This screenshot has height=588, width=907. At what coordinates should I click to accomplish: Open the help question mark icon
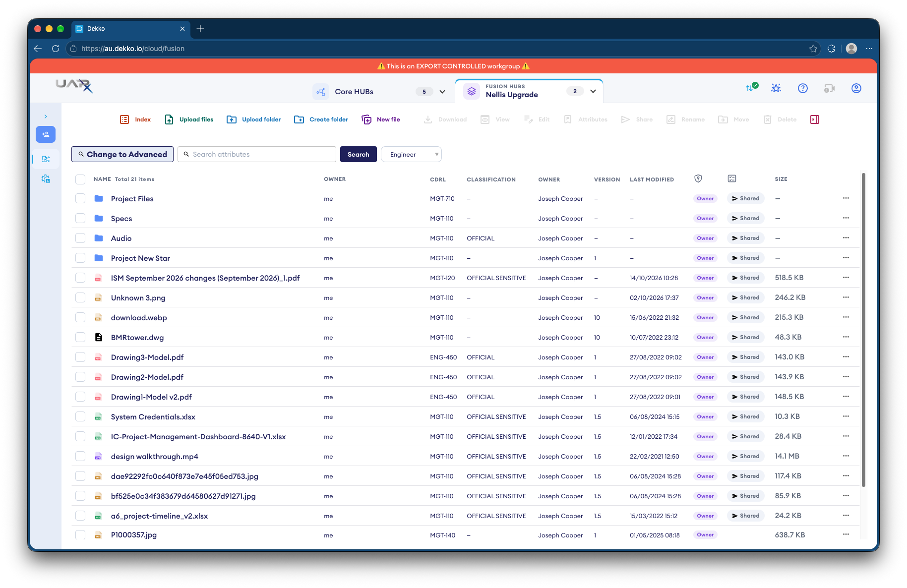[803, 88]
